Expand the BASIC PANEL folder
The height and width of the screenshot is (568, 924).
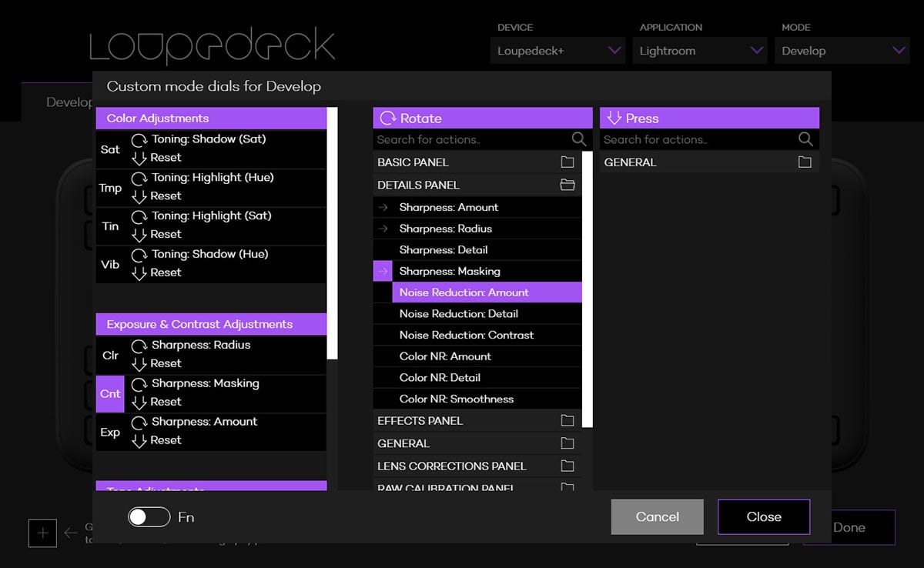click(477, 162)
